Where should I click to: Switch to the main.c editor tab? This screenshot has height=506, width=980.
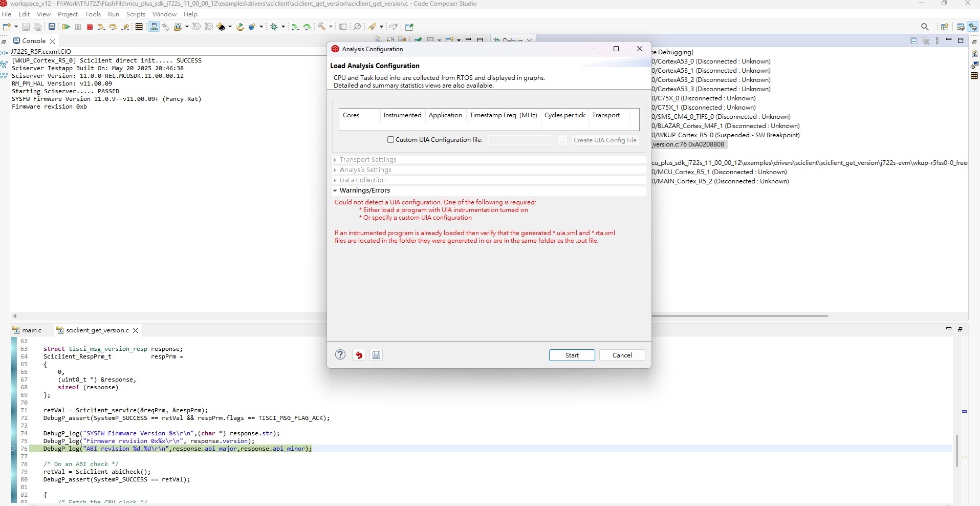31,330
